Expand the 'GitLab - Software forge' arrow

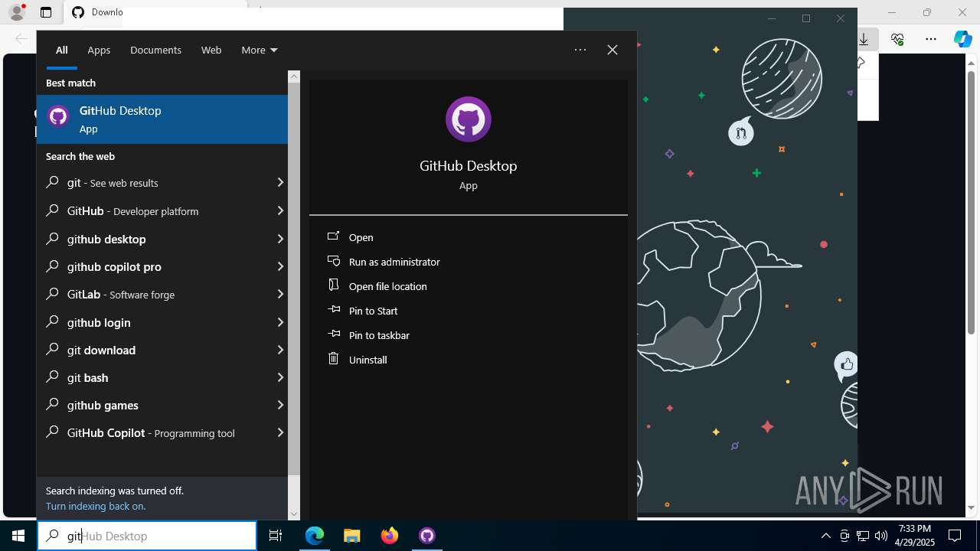pos(279,294)
